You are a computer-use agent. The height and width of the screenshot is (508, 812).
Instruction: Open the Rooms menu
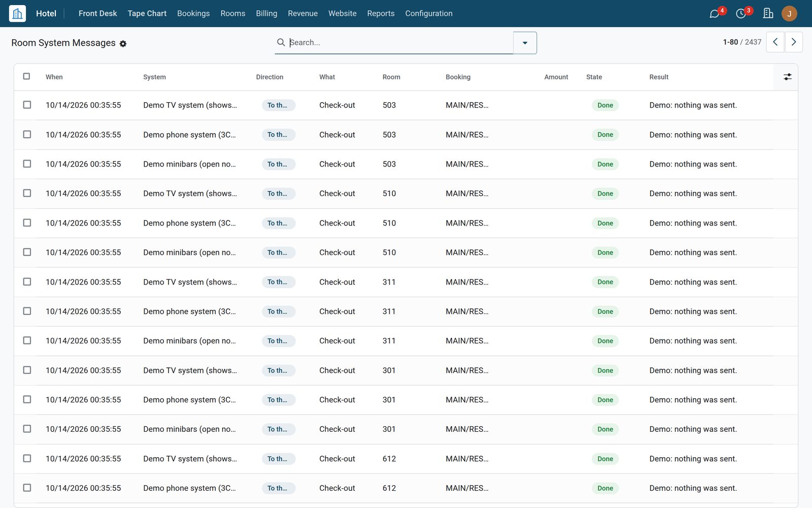(233, 13)
